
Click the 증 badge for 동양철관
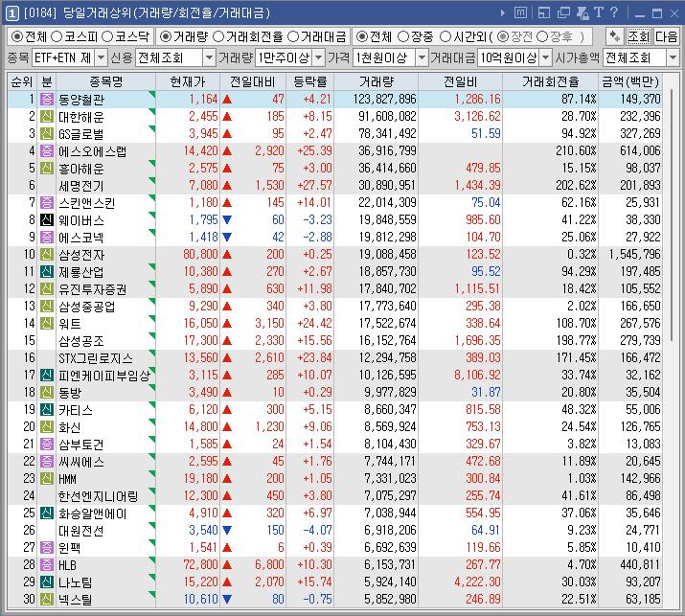[x=47, y=100]
